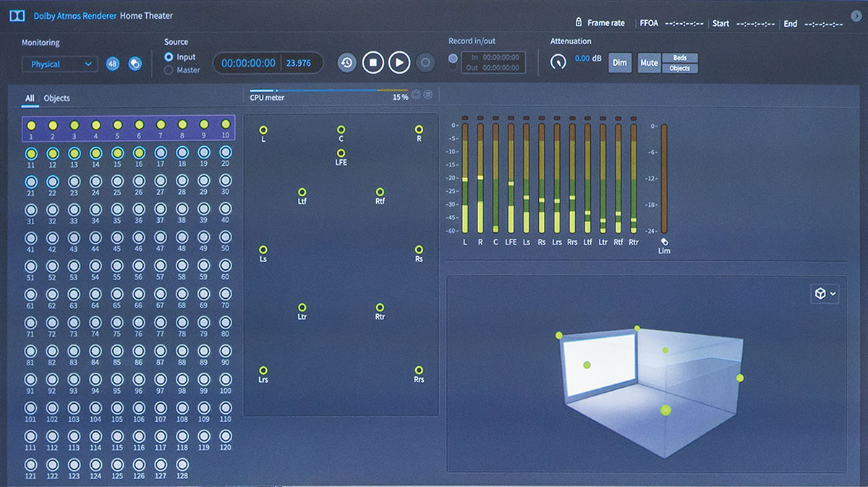Click the 0.00 dB attenuation value
Image resolution: width=868 pixels, height=487 pixels.
click(587, 59)
